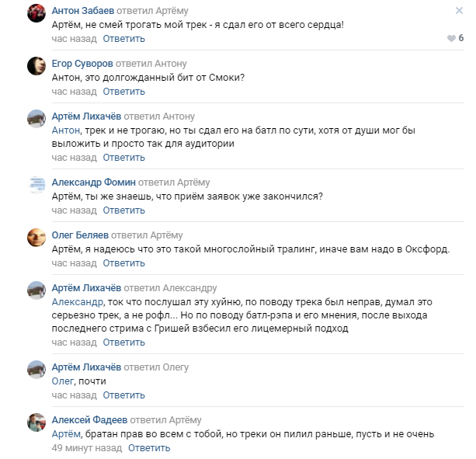Reply to Егор Суворов's comment
Image resolution: width=476 pixels, height=459 pixels.
point(123,91)
